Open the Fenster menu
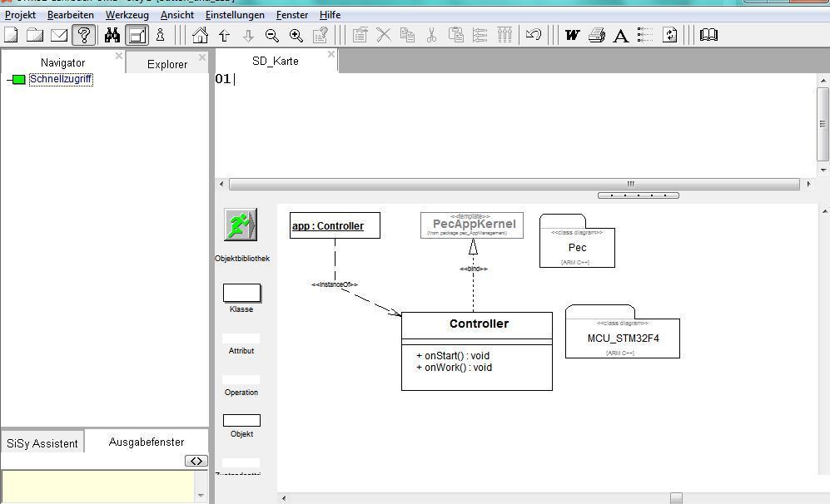The height and width of the screenshot is (504, 830). [x=292, y=15]
